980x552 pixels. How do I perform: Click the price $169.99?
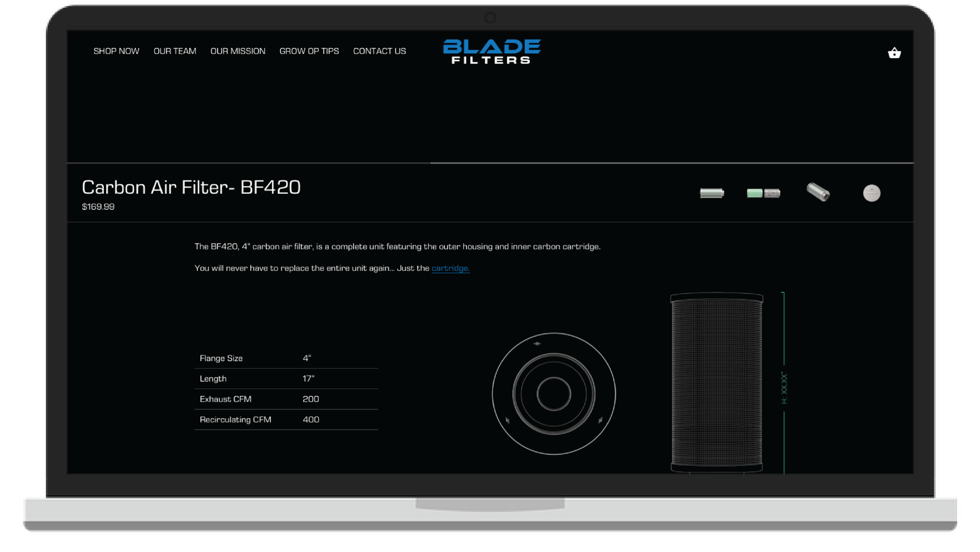[x=98, y=207]
